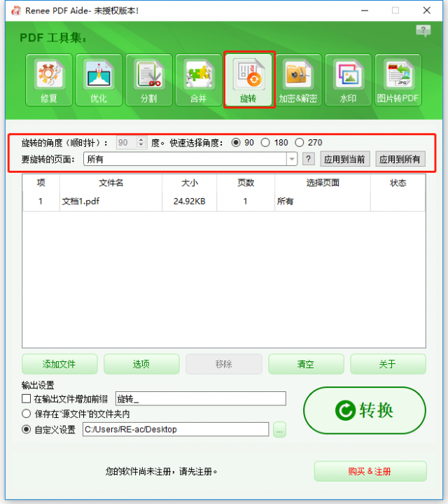Click the Renee PDF Aide app icon in title bar
The width and height of the screenshot is (448, 504).
(15, 10)
